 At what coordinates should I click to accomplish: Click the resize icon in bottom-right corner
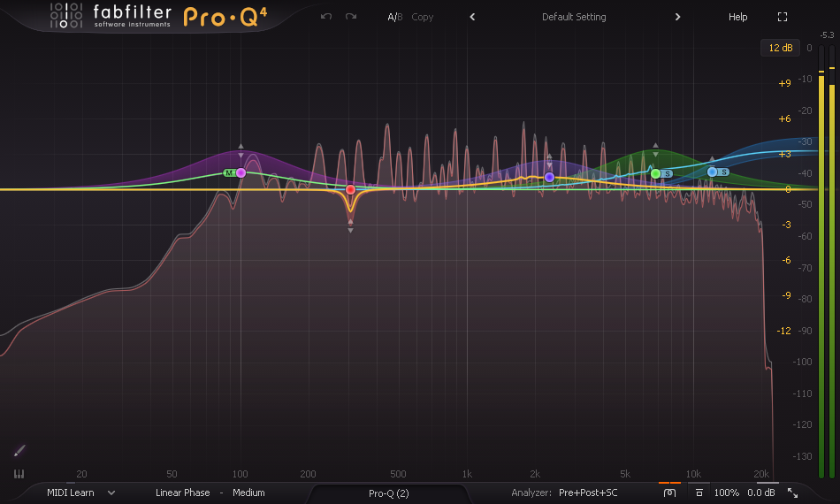coord(792,493)
